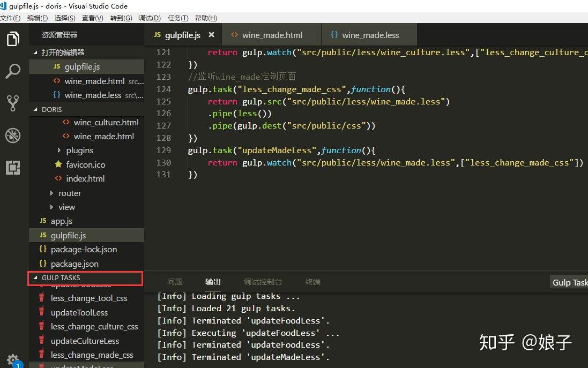Open the Source Control icon
588x368 pixels.
(13, 103)
